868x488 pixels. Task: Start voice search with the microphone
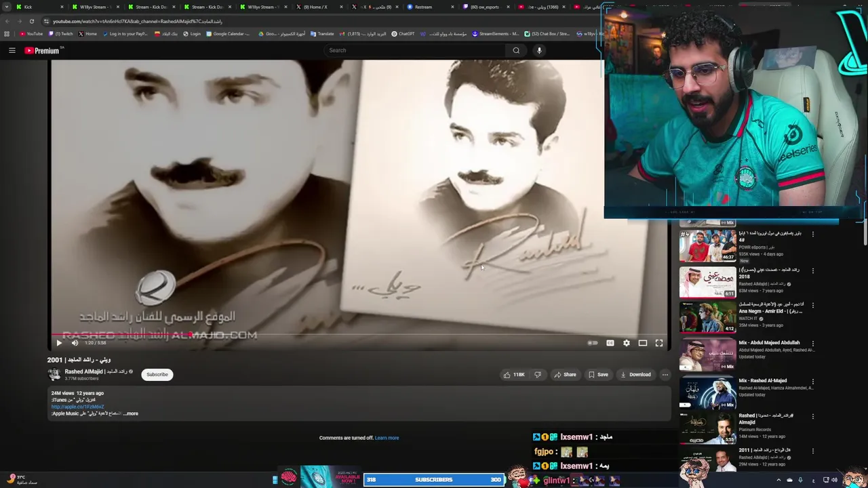539,50
